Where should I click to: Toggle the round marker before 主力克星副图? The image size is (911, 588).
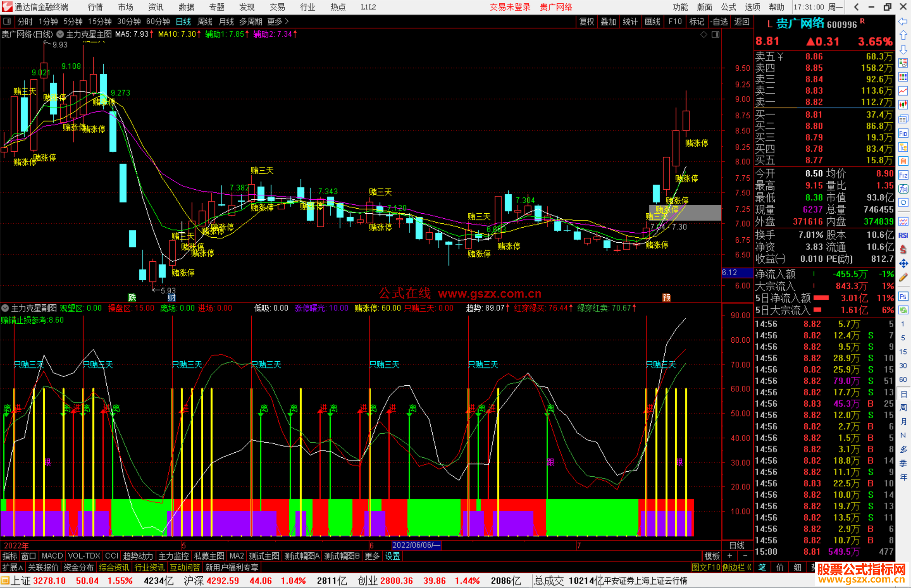[x=5, y=308]
